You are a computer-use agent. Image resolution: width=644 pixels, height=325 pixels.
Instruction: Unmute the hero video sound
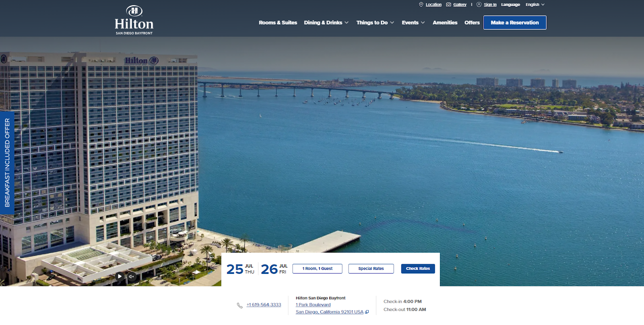coord(131,276)
